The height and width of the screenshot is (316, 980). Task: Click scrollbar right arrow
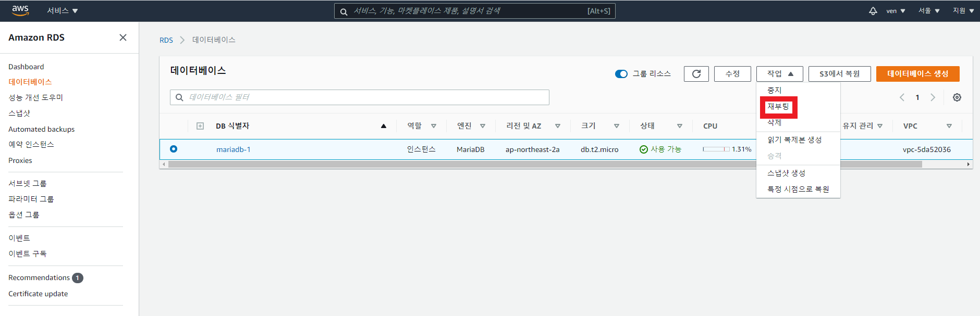(969, 165)
